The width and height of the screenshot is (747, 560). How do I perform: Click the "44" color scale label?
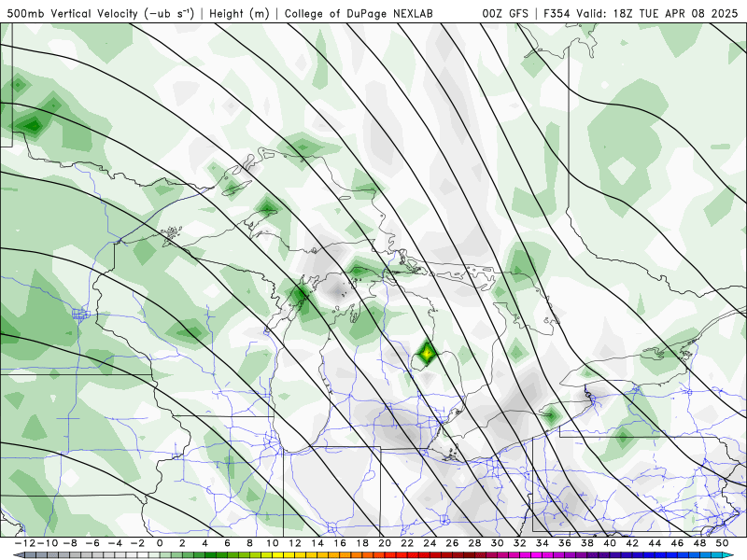655,543
